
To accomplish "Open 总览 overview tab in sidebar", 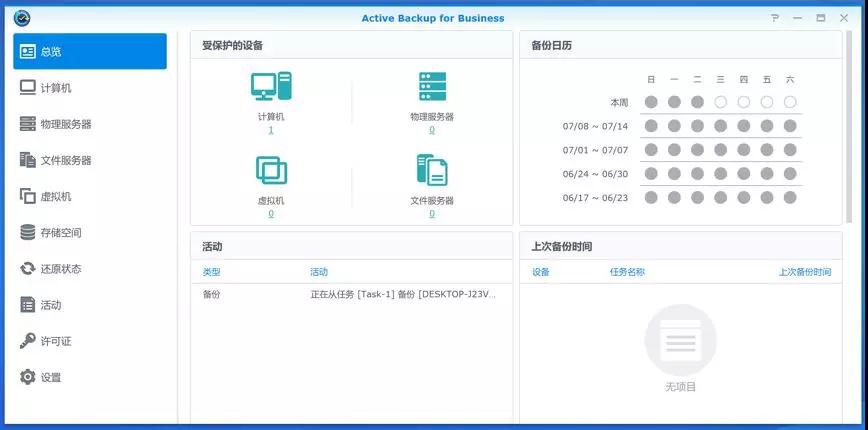I will (90, 52).
